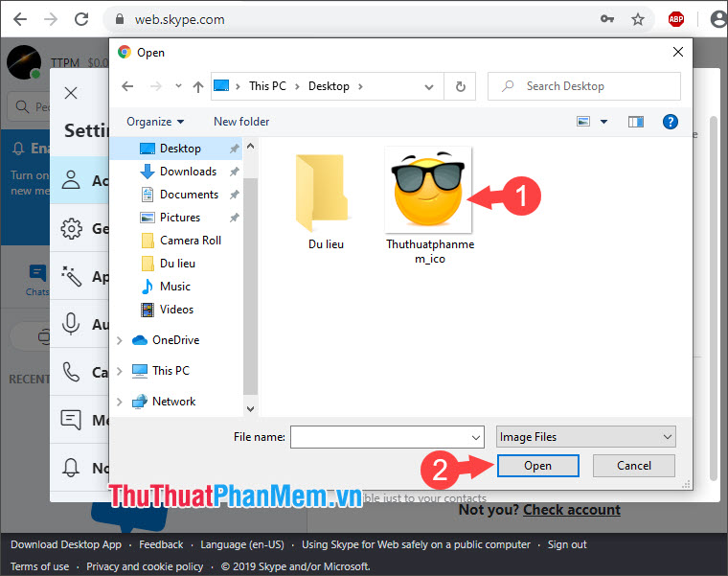Open General settings gear icon in Skype
Image resolution: width=728 pixels, height=576 pixels.
click(x=71, y=228)
